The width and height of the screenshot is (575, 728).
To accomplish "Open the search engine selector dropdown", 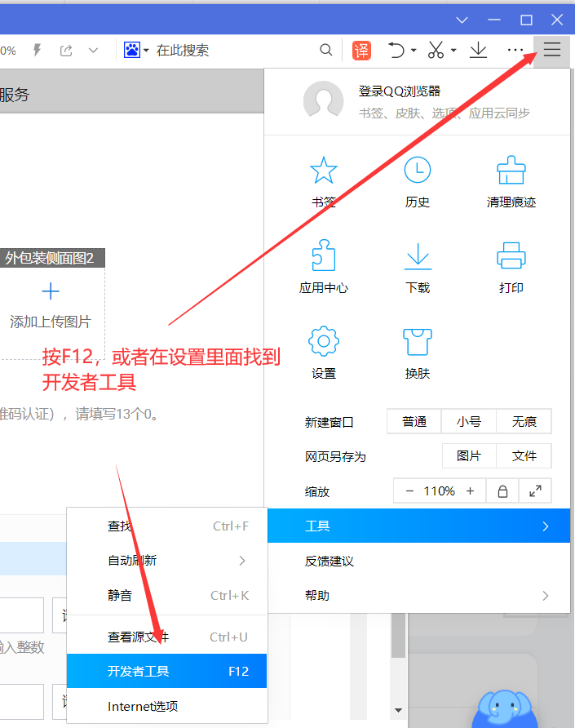I will point(136,51).
